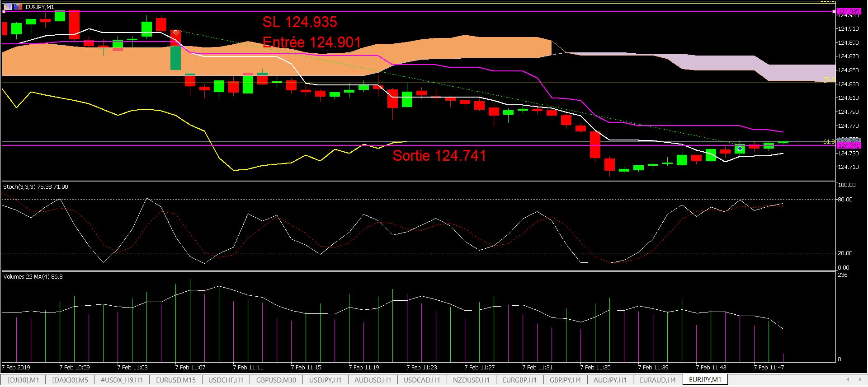Open the GBPUSD,M30 chart tab
The image size is (868, 387).
tap(276, 380)
